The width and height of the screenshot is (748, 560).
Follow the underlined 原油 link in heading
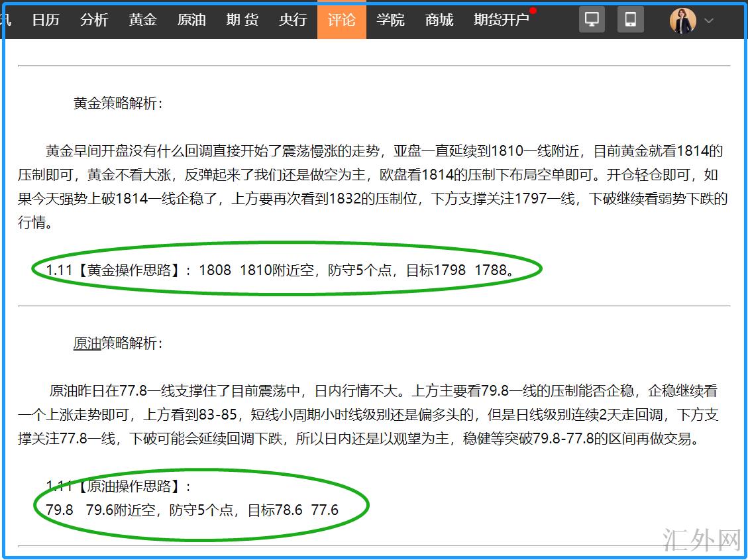coord(87,343)
